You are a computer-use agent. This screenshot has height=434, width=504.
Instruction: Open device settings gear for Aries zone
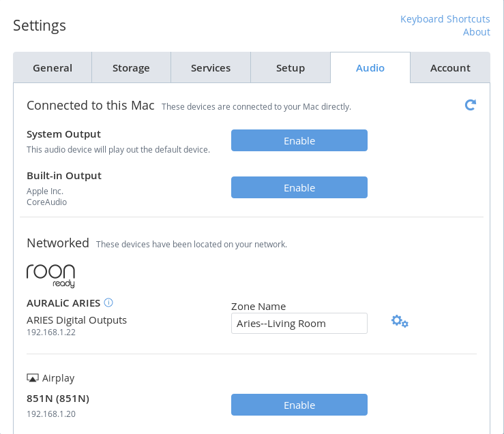pos(400,321)
